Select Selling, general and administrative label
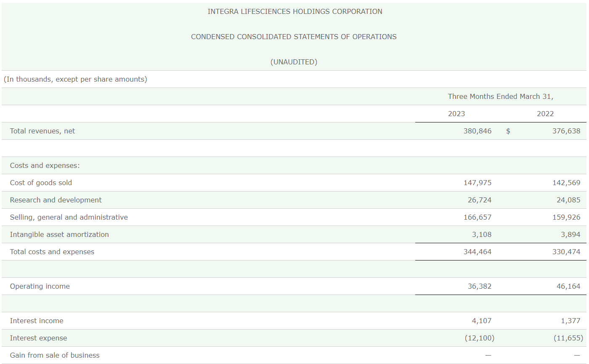Image resolution: width=589 pixels, height=364 pixels. click(x=69, y=217)
